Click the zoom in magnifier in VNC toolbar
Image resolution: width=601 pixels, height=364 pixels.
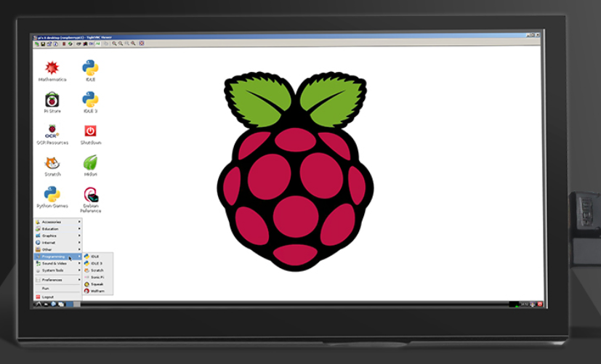point(113,44)
